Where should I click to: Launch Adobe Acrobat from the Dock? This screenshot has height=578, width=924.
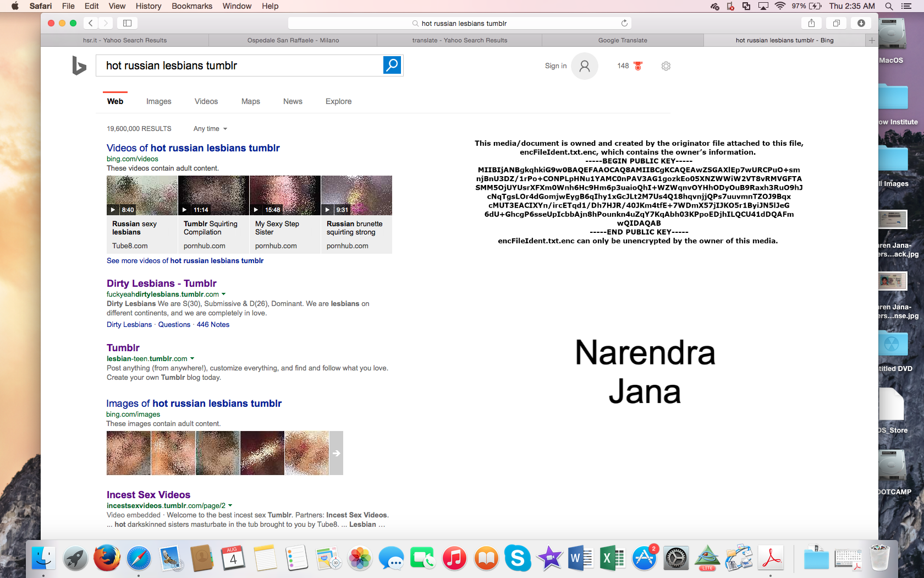pyautogui.click(x=771, y=558)
